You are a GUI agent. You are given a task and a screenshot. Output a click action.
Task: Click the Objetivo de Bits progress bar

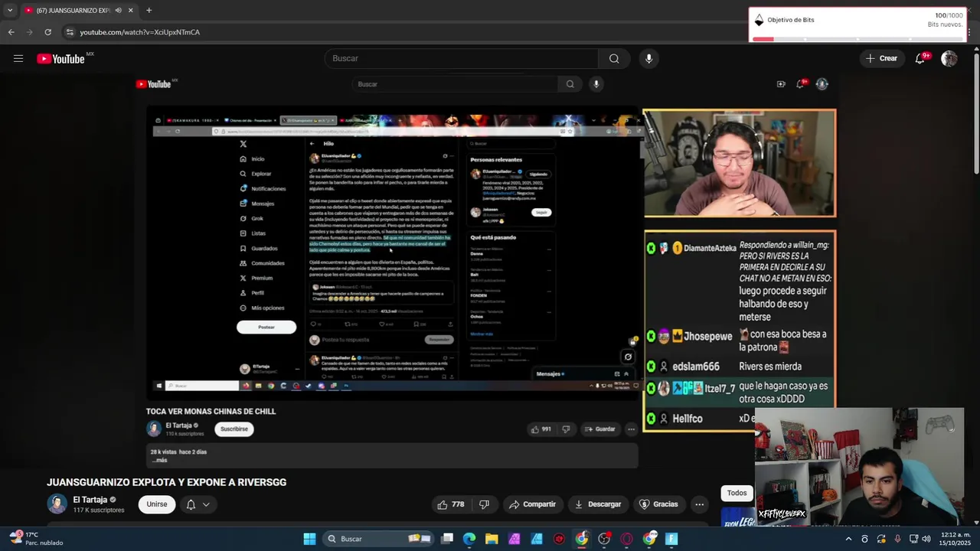click(x=857, y=39)
